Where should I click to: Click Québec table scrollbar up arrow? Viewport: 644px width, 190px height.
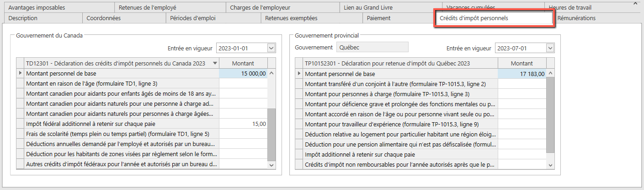[550, 73]
